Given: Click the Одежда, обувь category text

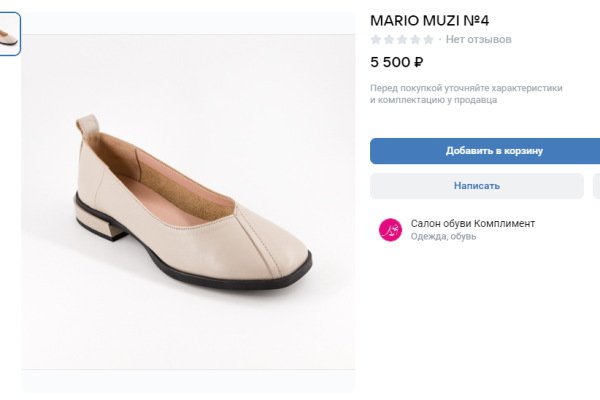Looking at the screenshot, I should coord(443,237).
